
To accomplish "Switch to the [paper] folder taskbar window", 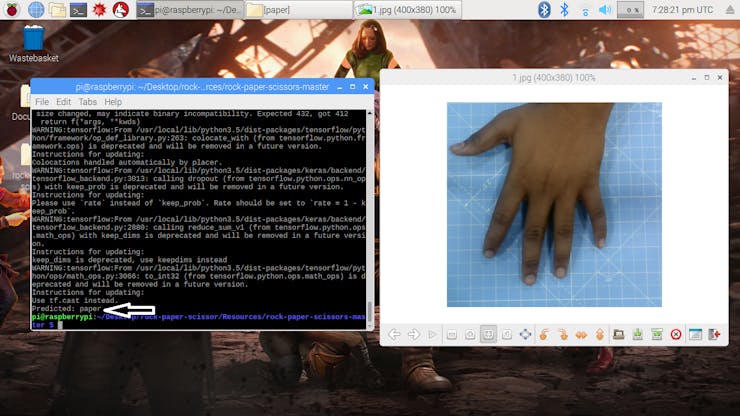I will tap(298, 9).
